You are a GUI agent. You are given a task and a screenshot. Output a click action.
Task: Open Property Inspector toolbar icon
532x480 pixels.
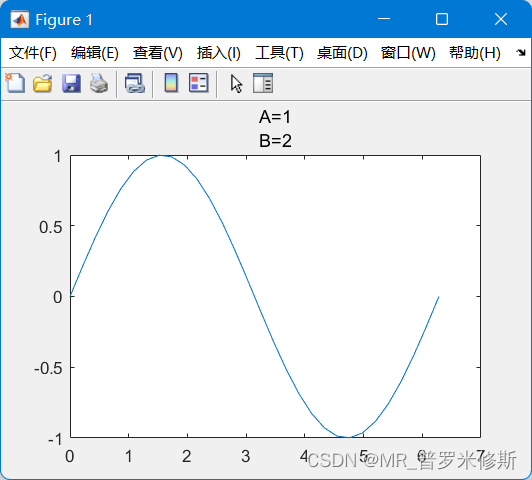tap(263, 83)
